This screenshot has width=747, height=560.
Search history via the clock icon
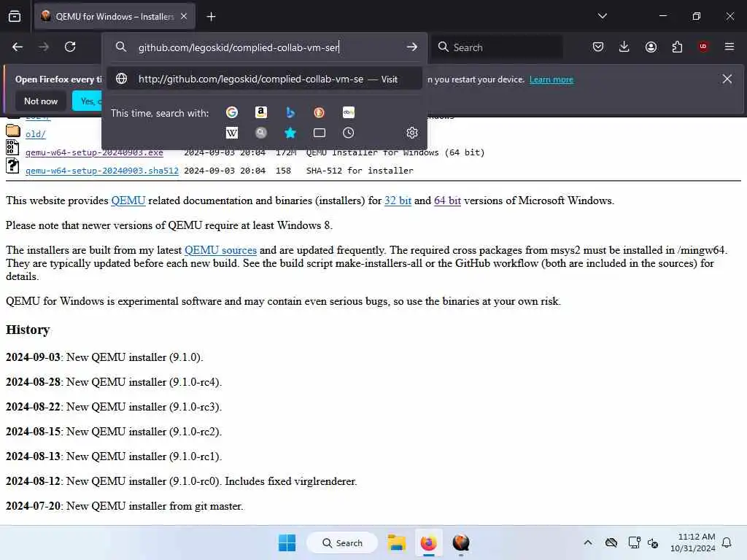pos(348,133)
